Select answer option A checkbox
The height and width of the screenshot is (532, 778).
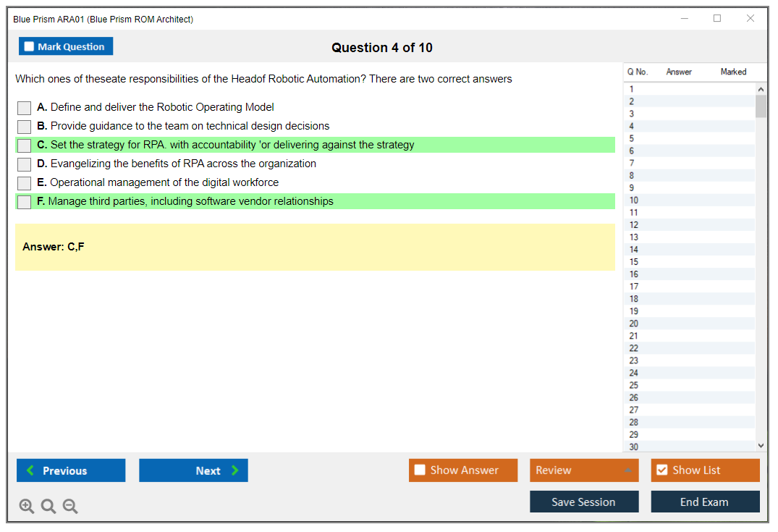pos(25,108)
